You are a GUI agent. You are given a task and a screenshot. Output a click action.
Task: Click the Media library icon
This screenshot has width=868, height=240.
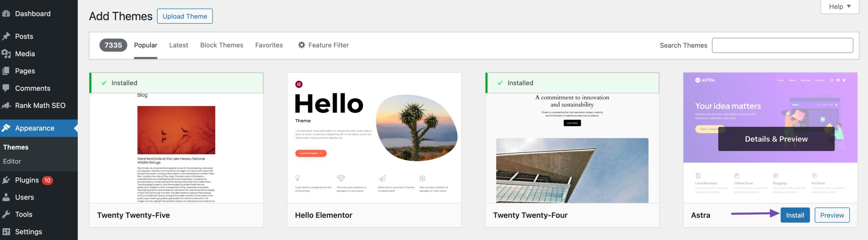coord(6,53)
